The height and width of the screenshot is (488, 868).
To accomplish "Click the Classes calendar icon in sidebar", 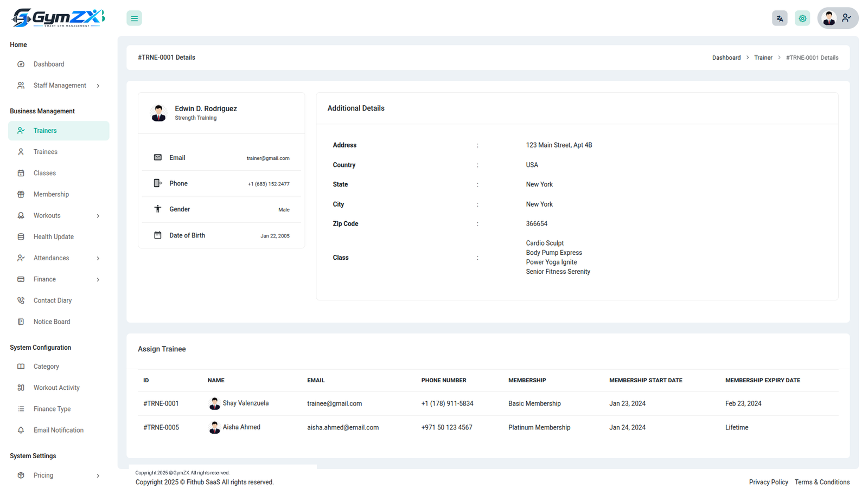I will pyautogui.click(x=21, y=173).
